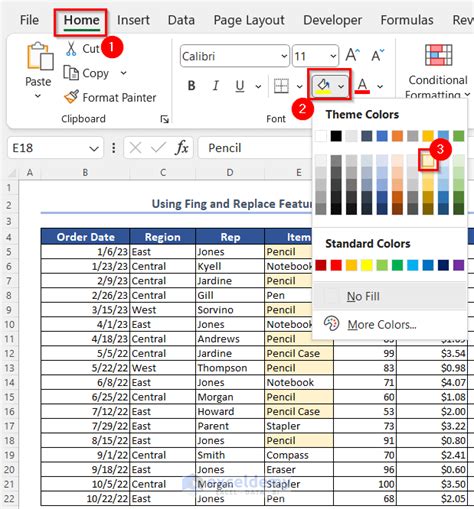Image resolution: width=474 pixels, height=509 pixels.
Task: Choose No Fill option
Action: click(x=389, y=296)
